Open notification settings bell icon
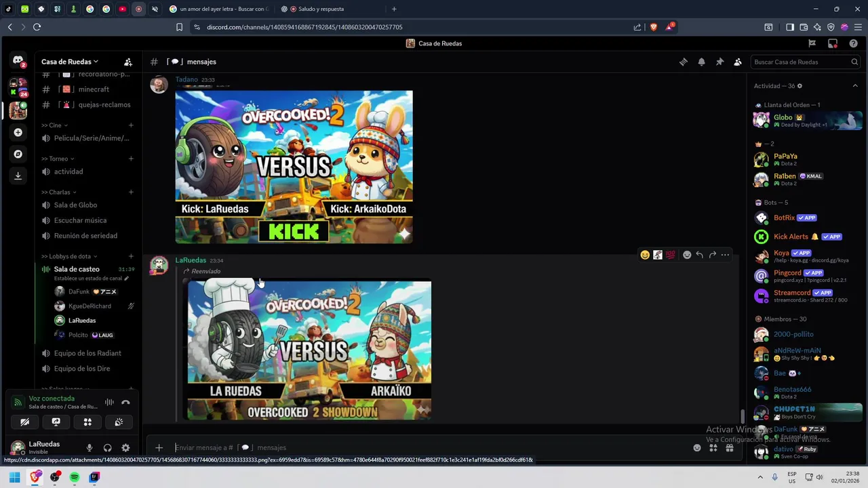This screenshot has width=868, height=488. tap(702, 62)
